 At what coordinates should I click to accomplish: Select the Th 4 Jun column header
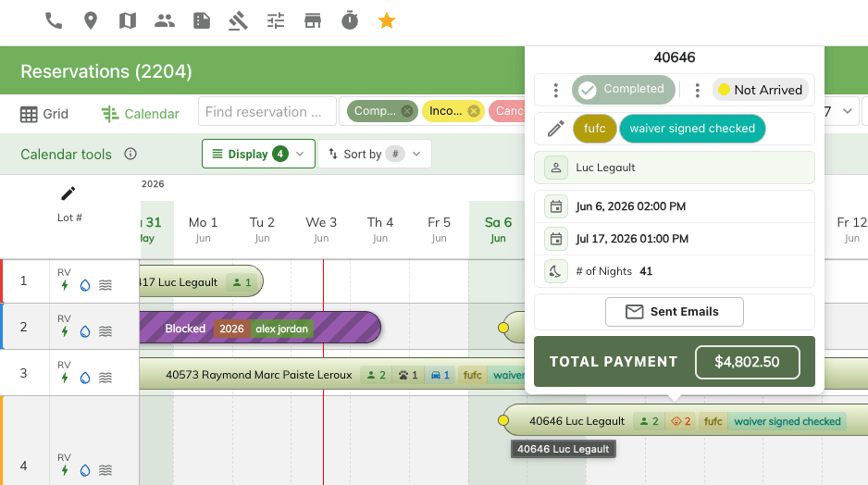coord(380,230)
